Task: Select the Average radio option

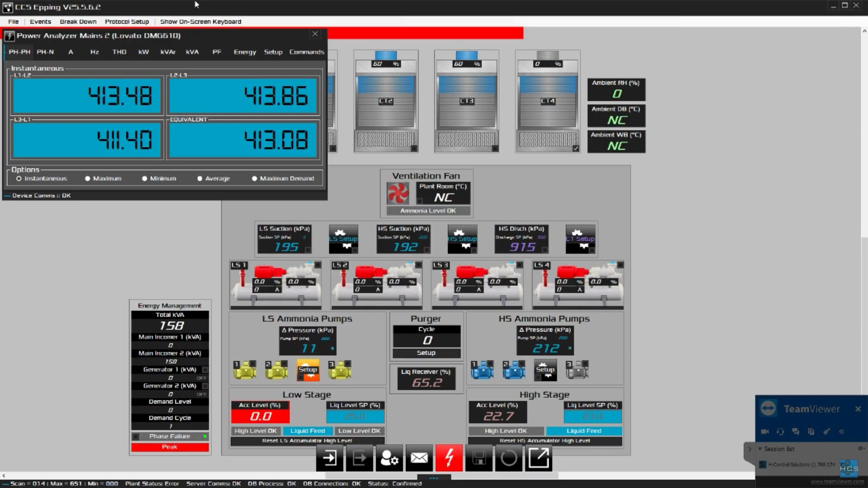Action: coord(200,179)
